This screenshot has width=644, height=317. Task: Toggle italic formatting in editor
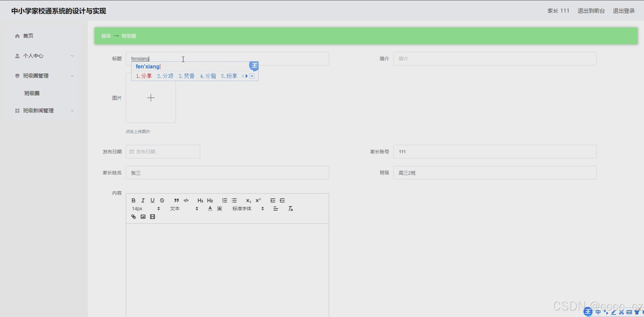[143, 201]
